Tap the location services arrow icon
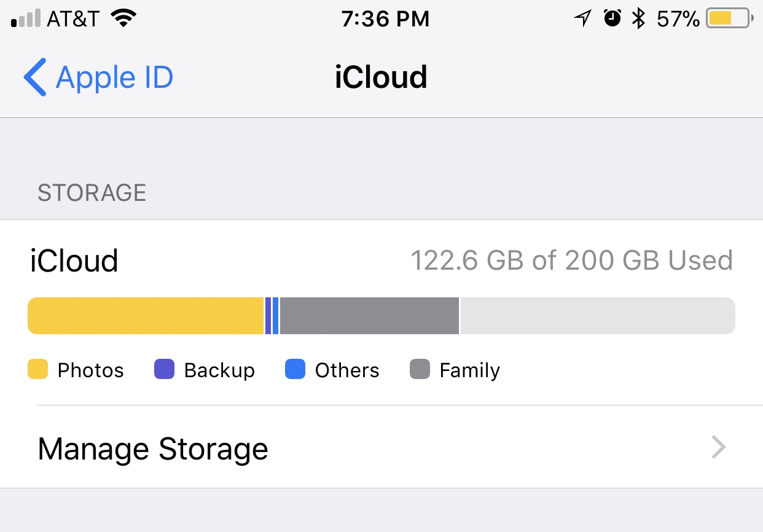 click(582, 19)
